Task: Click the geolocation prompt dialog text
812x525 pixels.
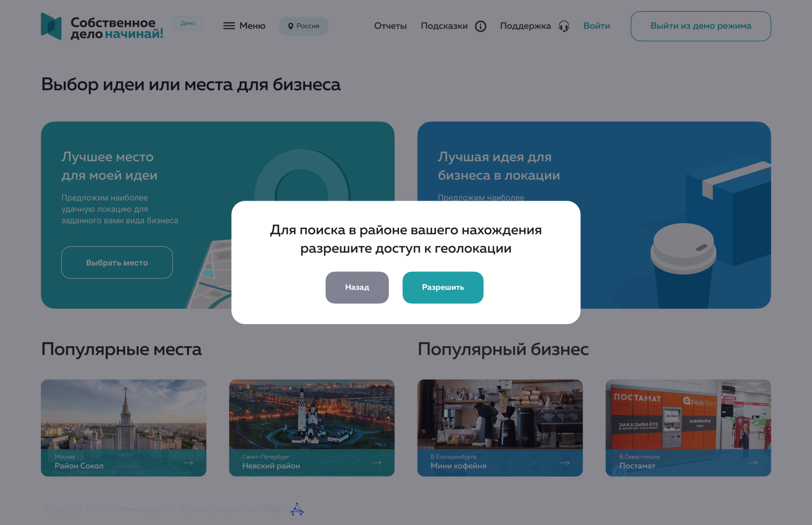Action: (x=406, y=239)
